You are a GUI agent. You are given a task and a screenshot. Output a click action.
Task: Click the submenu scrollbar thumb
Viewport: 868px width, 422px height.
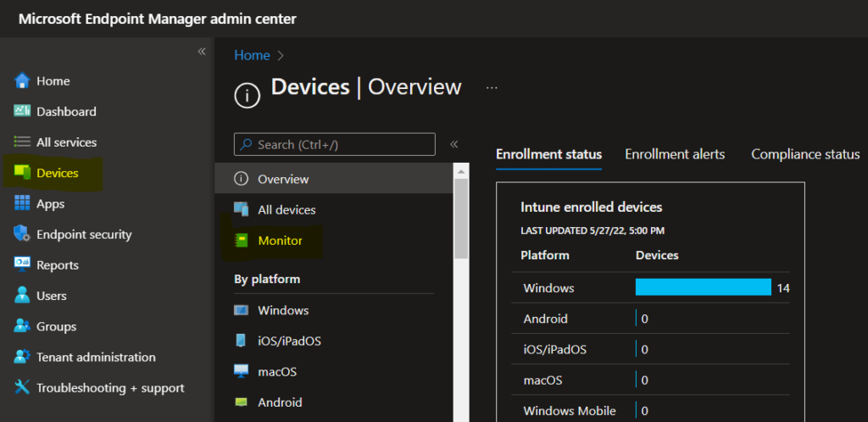(460, 218)
